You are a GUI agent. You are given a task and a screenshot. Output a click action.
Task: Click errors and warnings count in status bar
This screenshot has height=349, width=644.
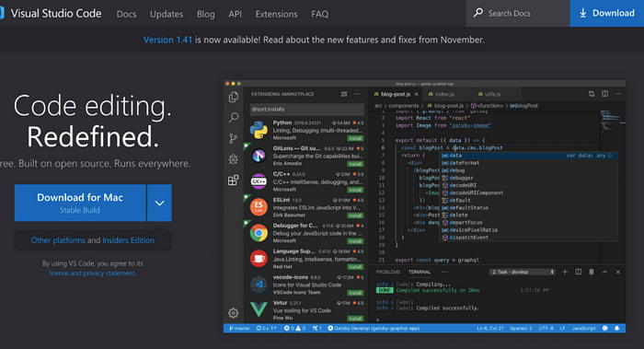click(295, 328)
